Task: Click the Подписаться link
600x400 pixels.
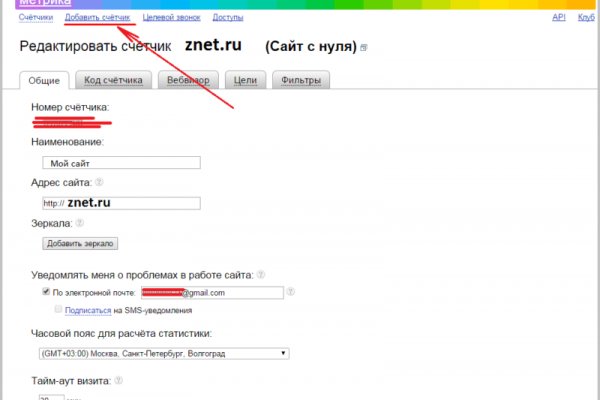Action: pyautogui.click(x=88, y=311)
